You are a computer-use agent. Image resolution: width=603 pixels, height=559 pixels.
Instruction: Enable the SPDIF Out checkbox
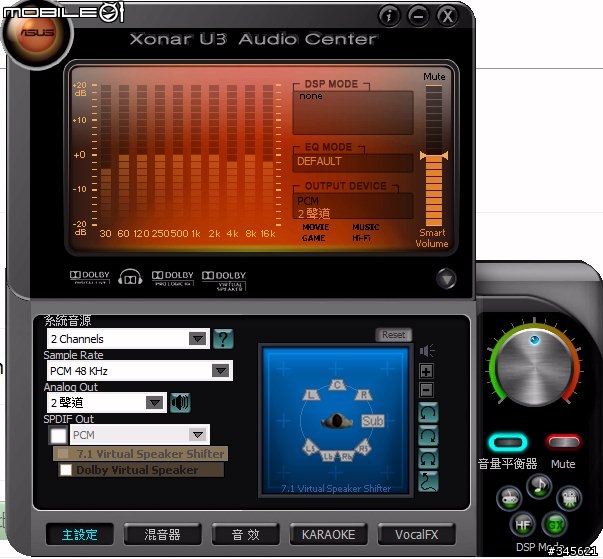[x=58, y=435]
